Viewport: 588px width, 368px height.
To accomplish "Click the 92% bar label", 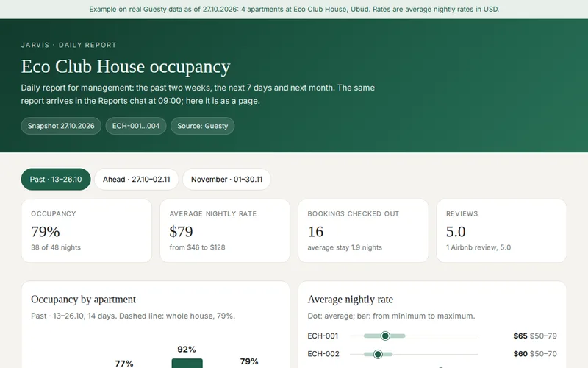I will point(187,349).
